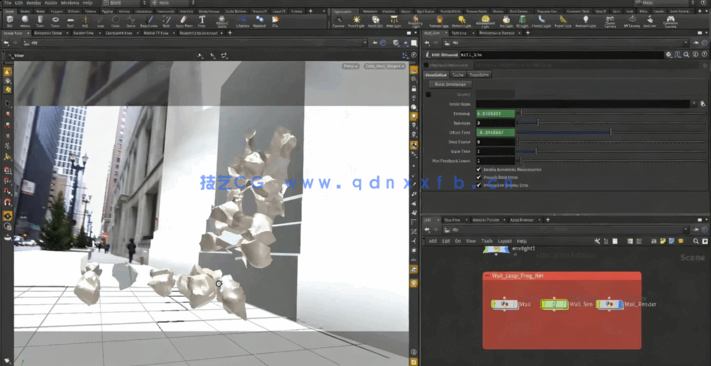Select the Torus shelf tool
The height and width of the screenshot is (366, 711).
point(55,20)
